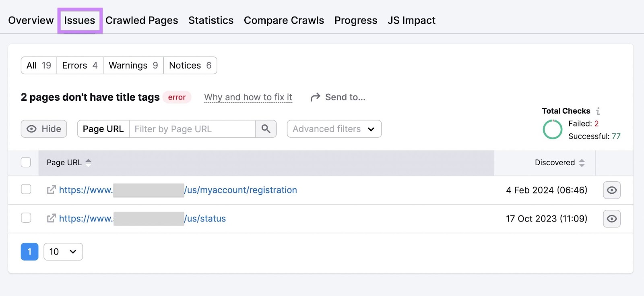Check the select-all checkbox in header
This screenshot has width=644, height=296.
pos(26,162)
